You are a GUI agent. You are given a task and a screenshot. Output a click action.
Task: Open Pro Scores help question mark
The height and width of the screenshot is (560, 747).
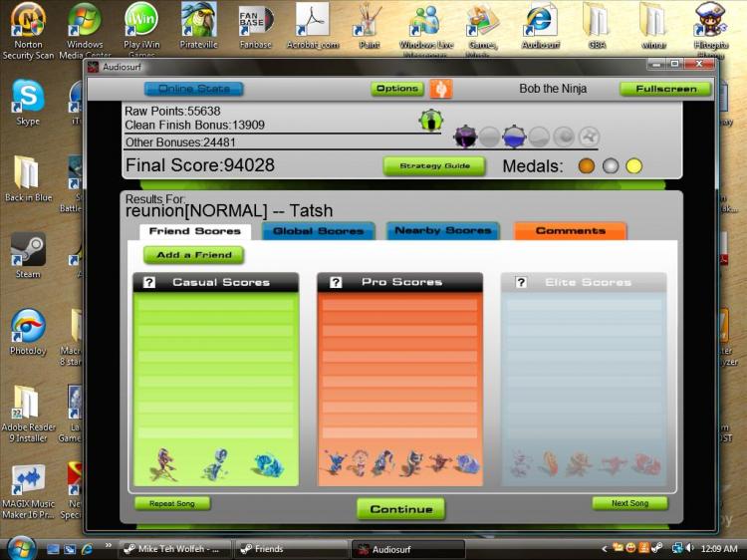pyautogui.click(x=336, y=282)
